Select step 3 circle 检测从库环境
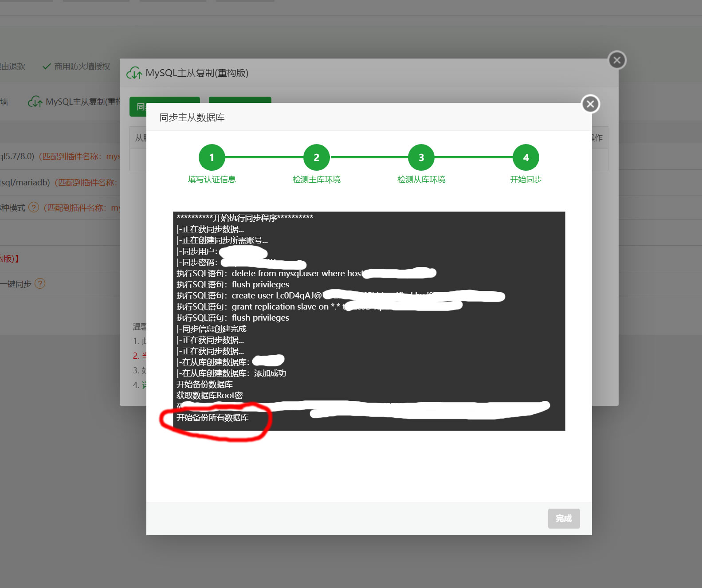 click(421, 157)
